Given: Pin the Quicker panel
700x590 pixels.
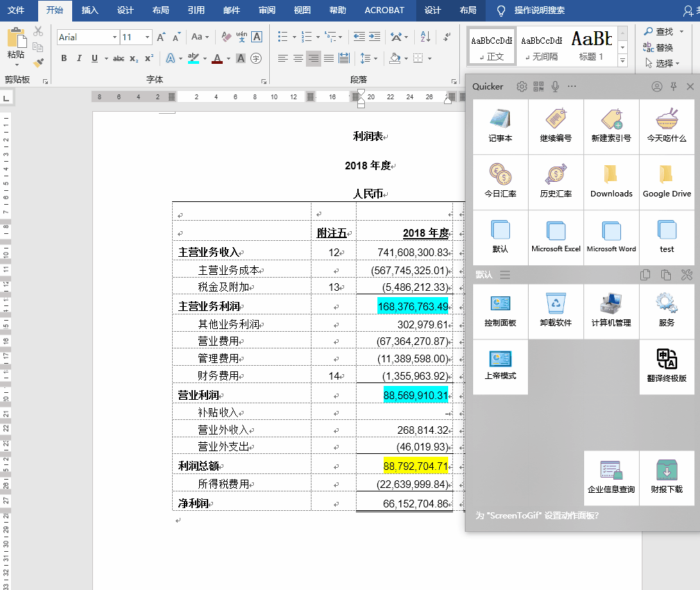Looking at the screenshot, I should [673, 86].
